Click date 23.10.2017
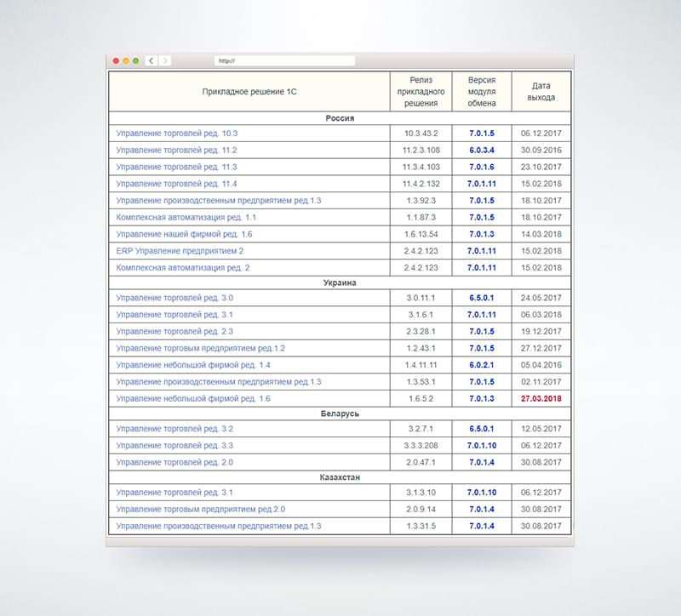Screen dimensions: 681x616 tap(541, 167)
